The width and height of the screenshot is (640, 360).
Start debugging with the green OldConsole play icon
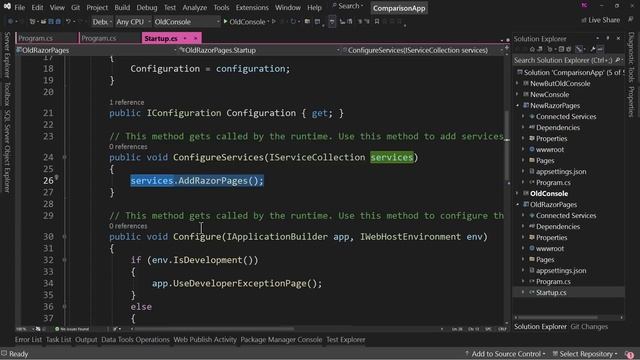point(225,21)
